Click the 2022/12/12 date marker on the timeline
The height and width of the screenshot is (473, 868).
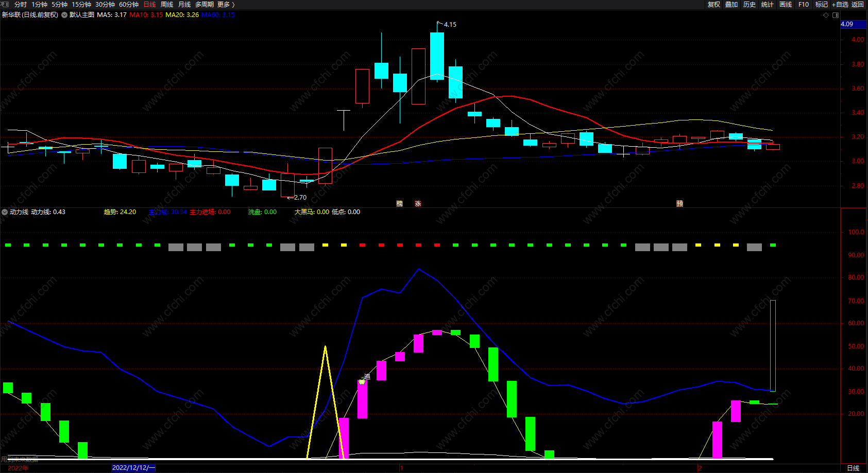tap(133, 468)
